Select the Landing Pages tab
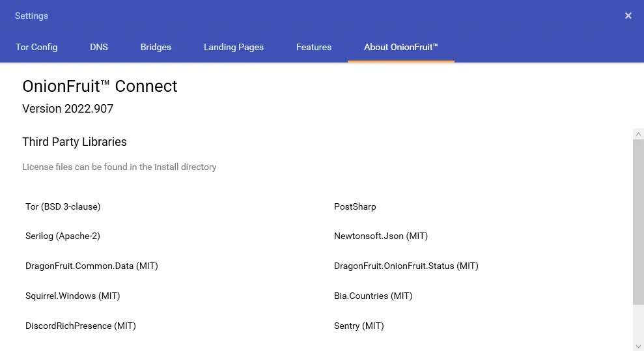 click(234, 47)
